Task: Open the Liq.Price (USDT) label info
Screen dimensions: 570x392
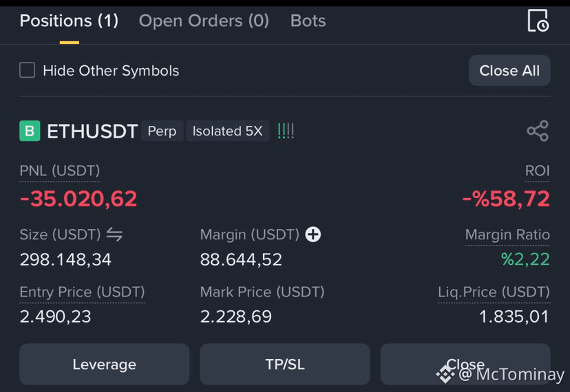Action: [x=494, y=292]
